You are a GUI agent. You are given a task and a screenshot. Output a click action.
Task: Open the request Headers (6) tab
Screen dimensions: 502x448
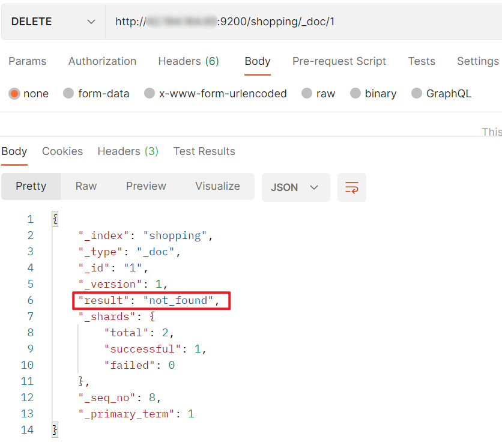(189, 61)
